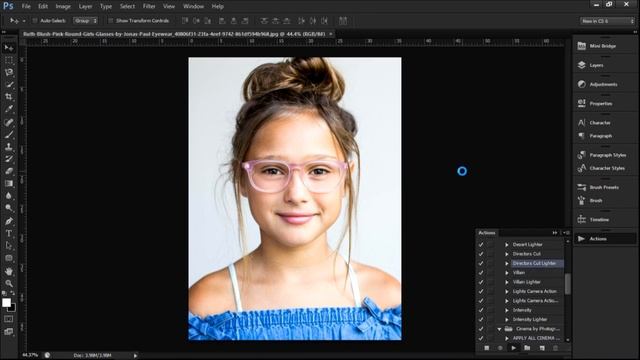Viewport: 640px width, 360px height.
Task: Toggle the checkmark for APPLY ALL CINEMA action
Action: click(481, 338)
